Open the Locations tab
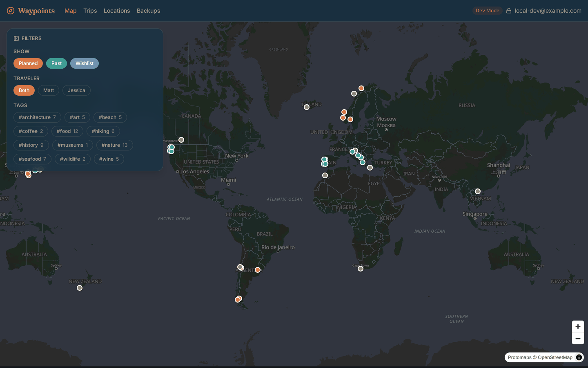This screenshot has height=368, width=588. (x=117, y=11)
